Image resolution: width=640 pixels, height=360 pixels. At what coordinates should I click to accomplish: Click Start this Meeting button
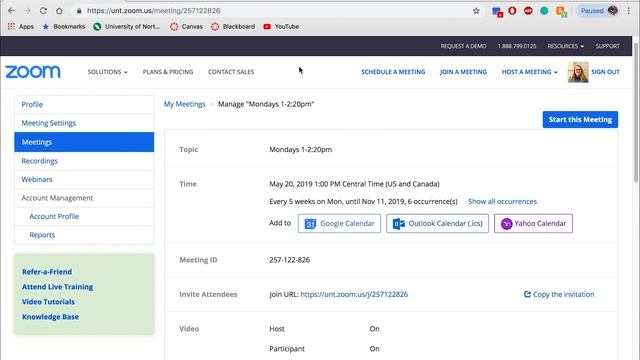[580, 120]
